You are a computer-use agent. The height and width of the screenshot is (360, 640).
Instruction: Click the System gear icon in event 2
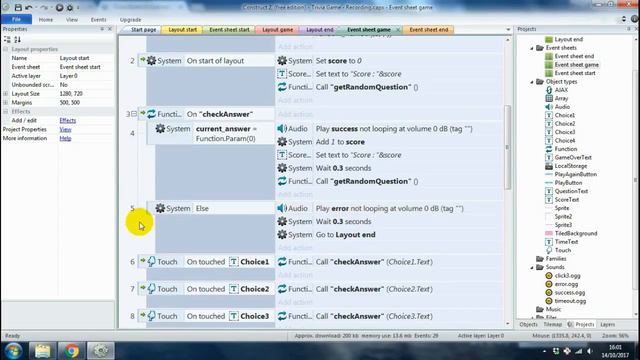click(x=151, y=60)
